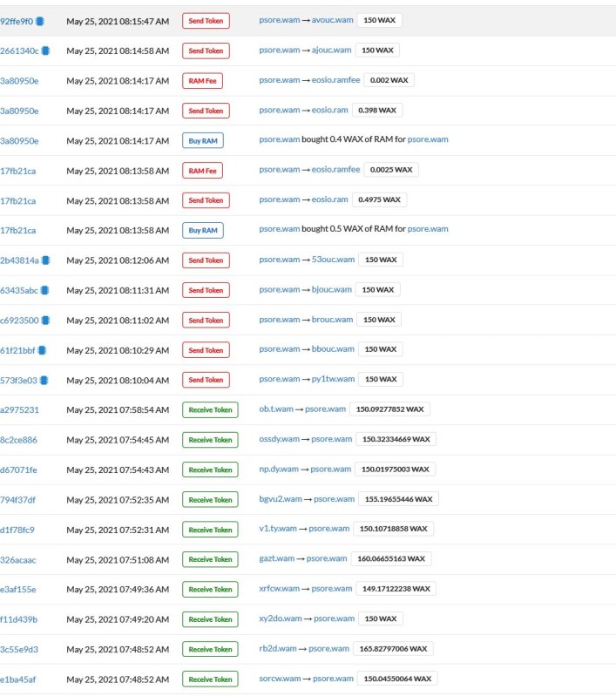Click RAM Fee badge in 0.0025 WAX row
This screenshot has height=696, width=616.
pyautogui.click(x=202, y=171)
